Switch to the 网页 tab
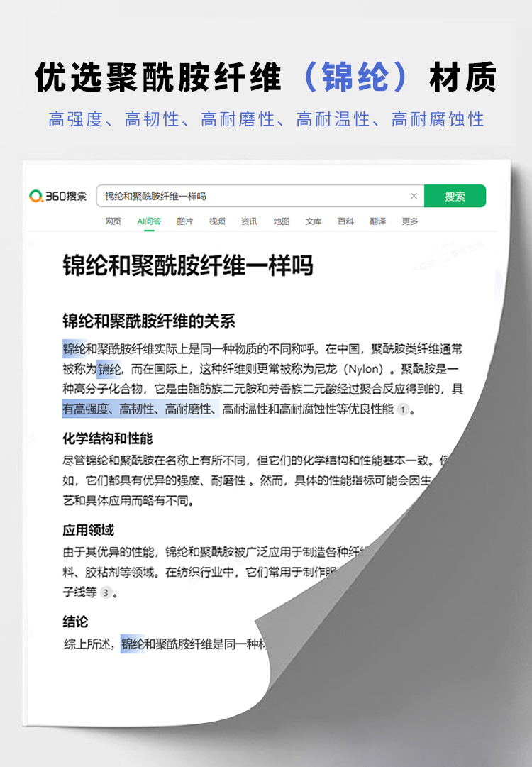Viewport: 532px width, 767px height. (113, 221)
